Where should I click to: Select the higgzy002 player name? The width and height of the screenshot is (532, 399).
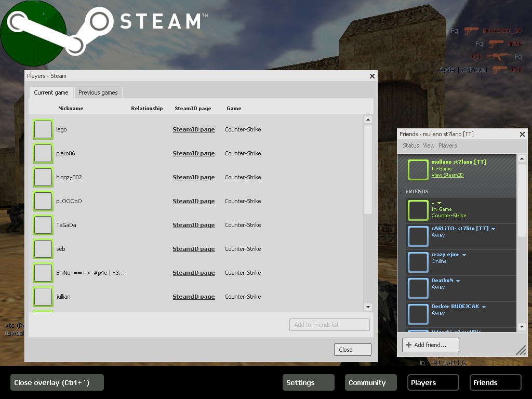(x=69, y=178)
